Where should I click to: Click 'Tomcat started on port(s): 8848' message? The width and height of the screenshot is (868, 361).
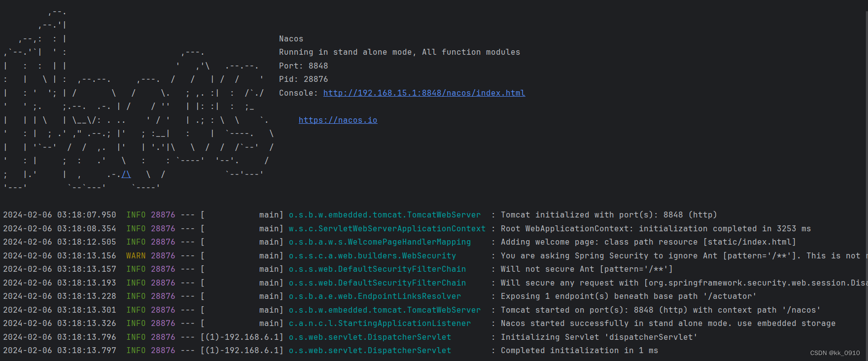[661, 310]
